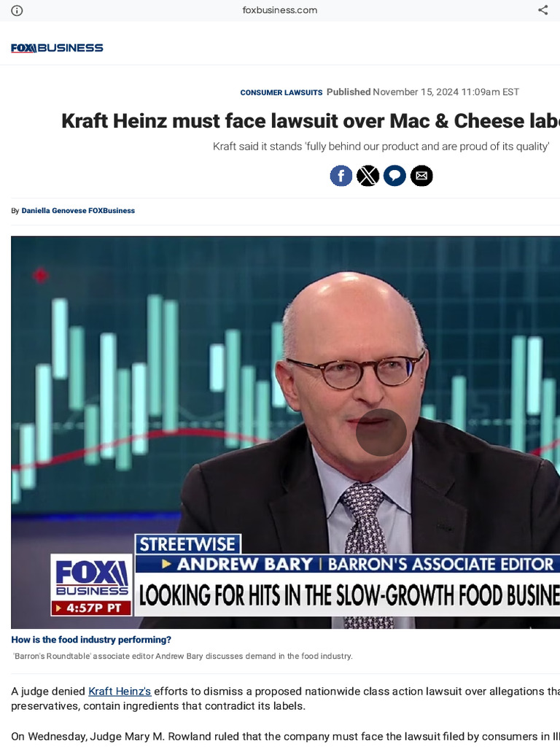Email the article via the envelope icon
This screenshot has width=560, height=747.
(x=421, y=176)
